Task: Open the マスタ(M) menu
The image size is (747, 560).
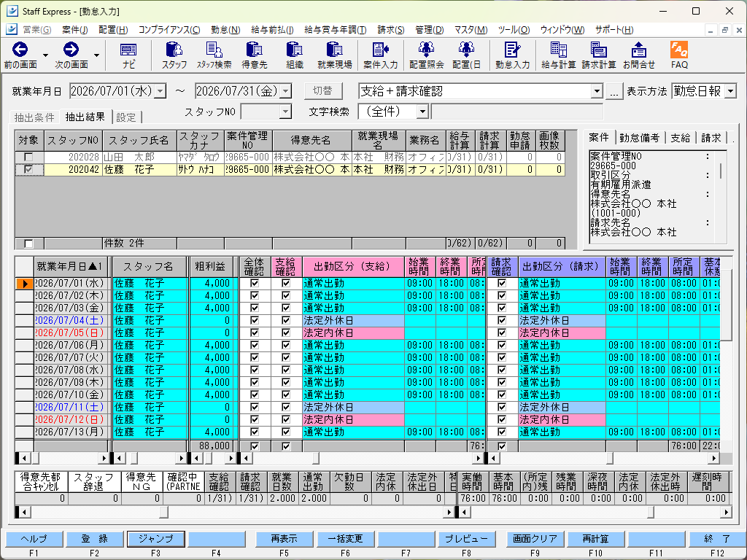Action: click(471, 29)
